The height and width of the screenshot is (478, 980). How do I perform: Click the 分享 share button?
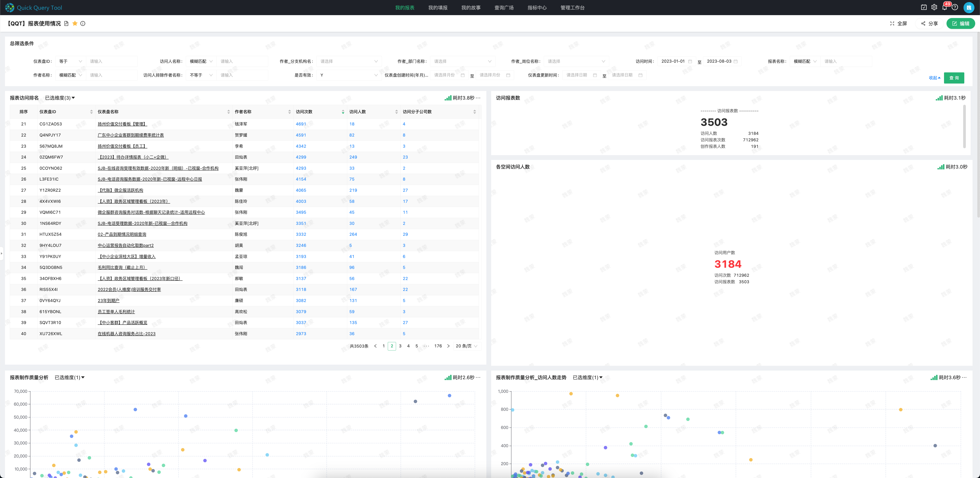[929, 24]
